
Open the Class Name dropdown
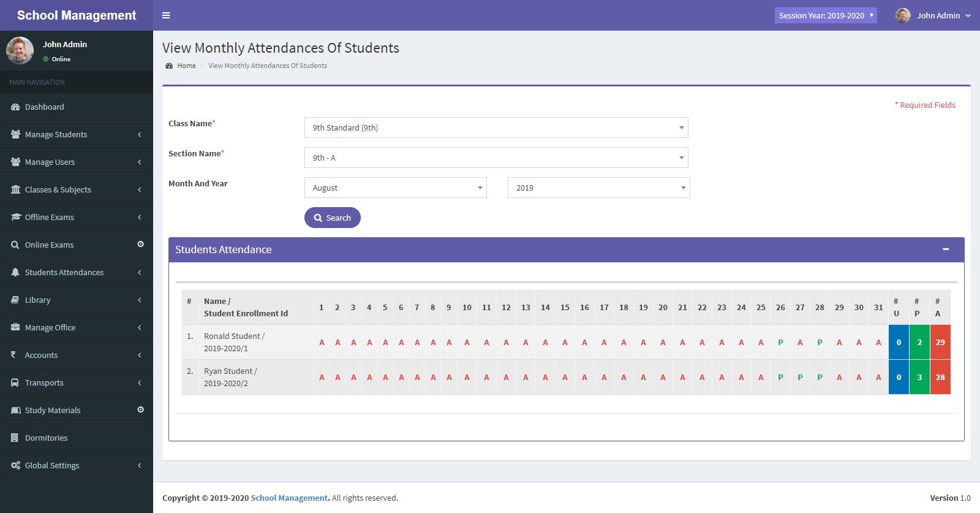point(496,127)
